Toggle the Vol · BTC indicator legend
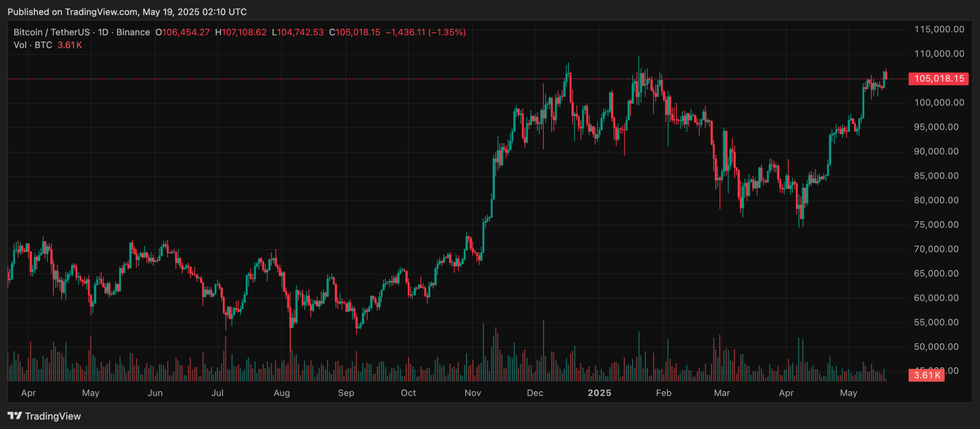Viewport: 980px width, 429px height. click(x=33, y=45)
